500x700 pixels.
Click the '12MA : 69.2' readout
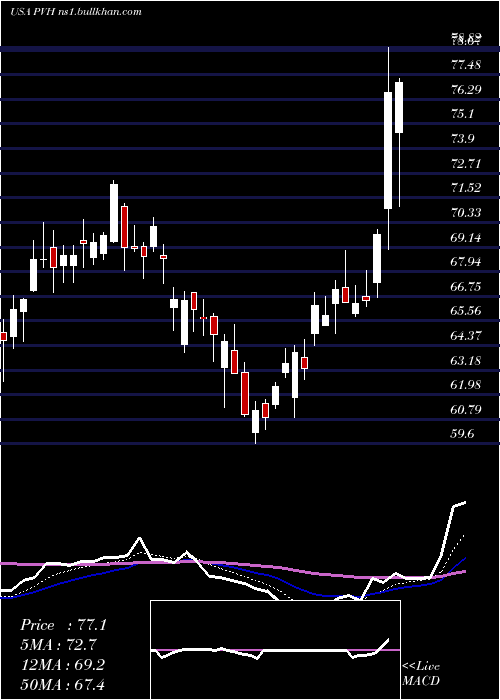(x=62, y=665)
